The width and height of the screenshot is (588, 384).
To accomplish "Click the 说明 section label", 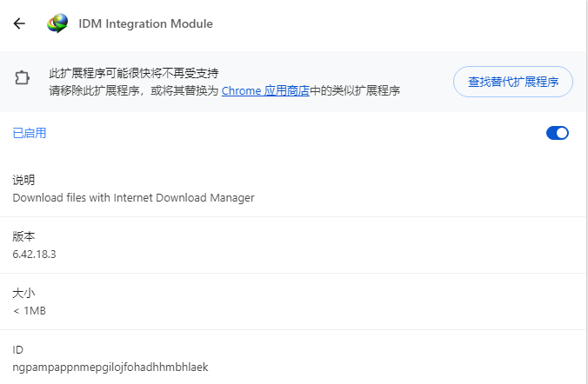I will pos(23,180).
